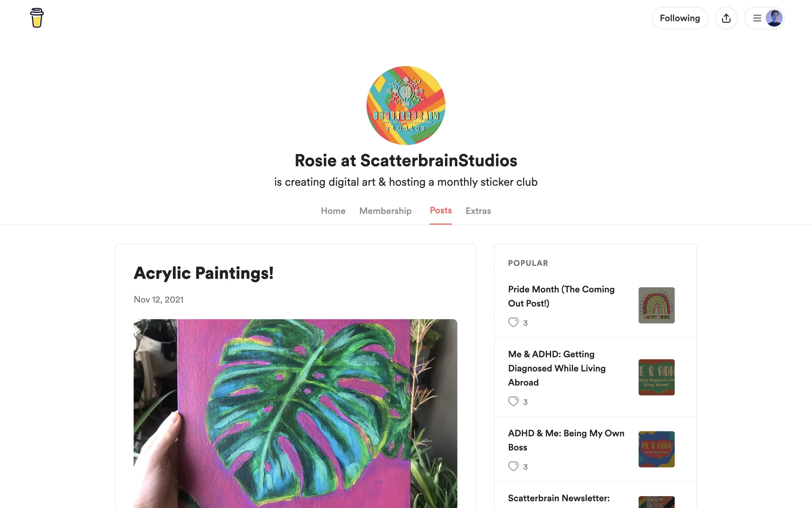Image resolution: width=812 pixels, height=508 pixels.
Task: Like the Pride Month post heart
Action: coord(513,322)
